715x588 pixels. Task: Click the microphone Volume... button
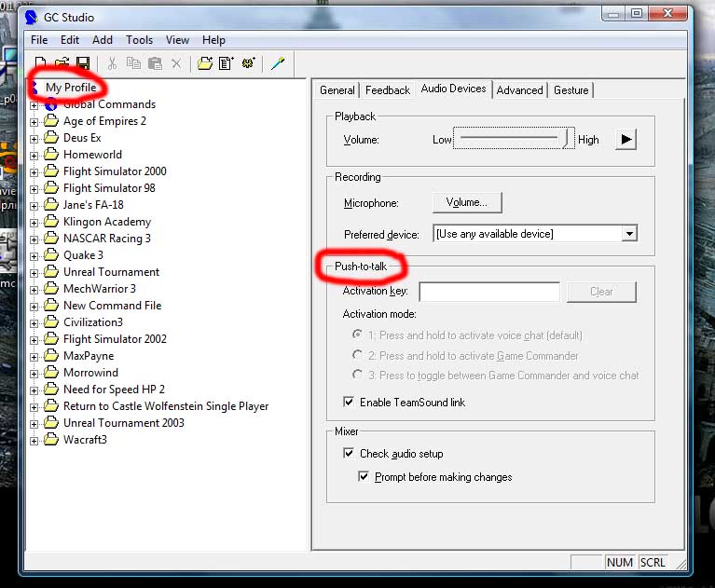[x=467, y=202]
